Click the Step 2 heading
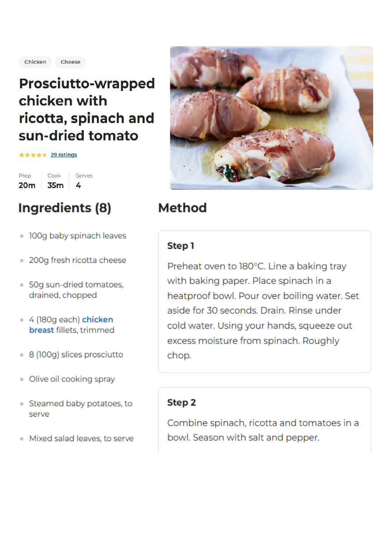 (181, 403)
